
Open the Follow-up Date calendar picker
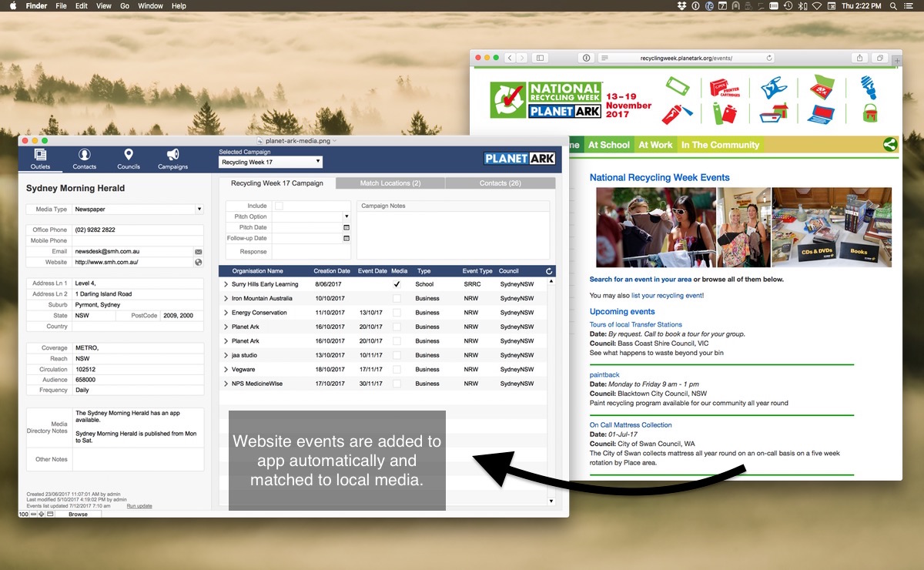click(x=346, y=239)
